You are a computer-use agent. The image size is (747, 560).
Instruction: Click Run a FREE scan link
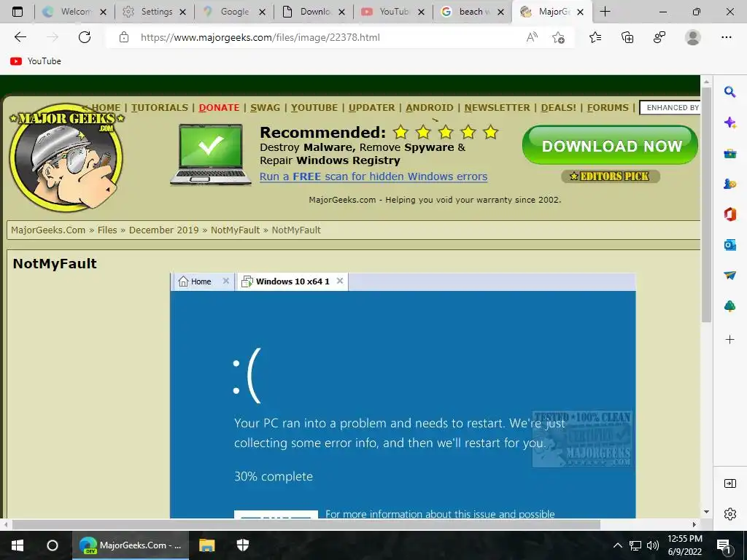(373, 176)
